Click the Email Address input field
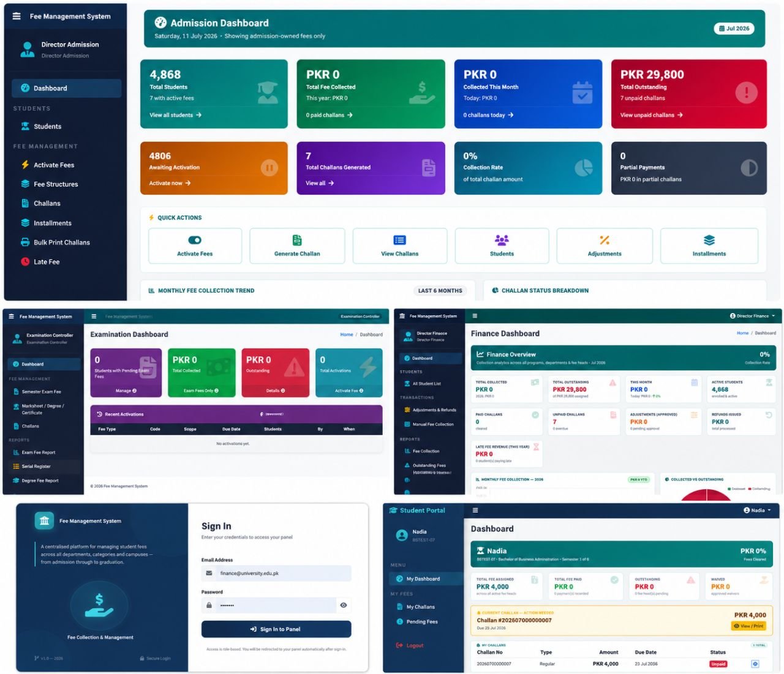This screenshot has width=784, height=674. (x=276, y=574)
